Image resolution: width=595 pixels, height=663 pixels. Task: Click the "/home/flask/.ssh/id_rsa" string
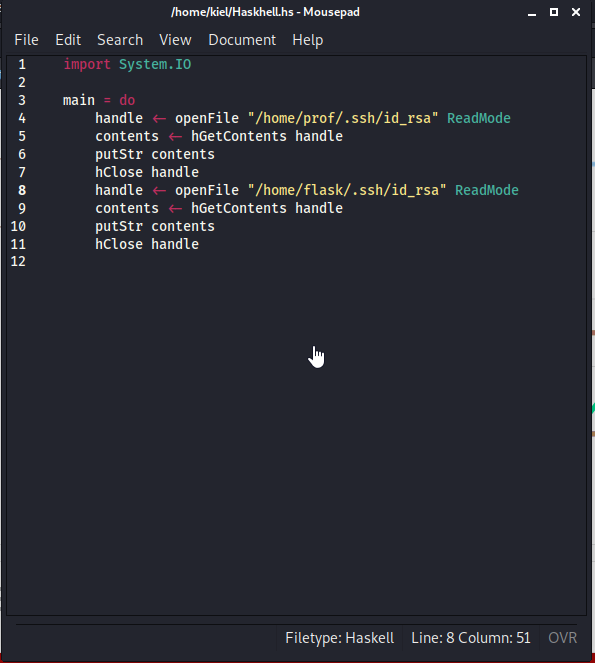[347, 190]
